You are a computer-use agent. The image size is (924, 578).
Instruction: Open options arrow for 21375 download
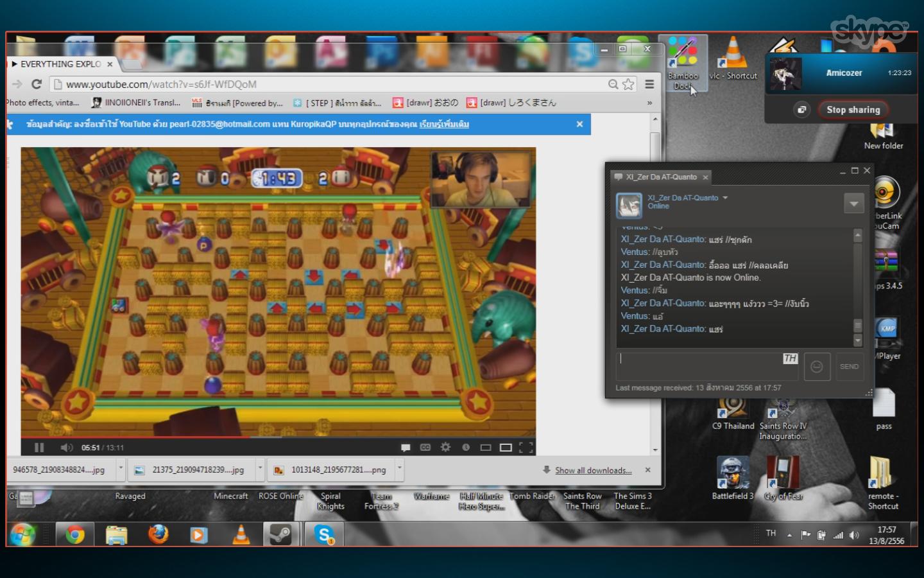[x=261, y=469]
